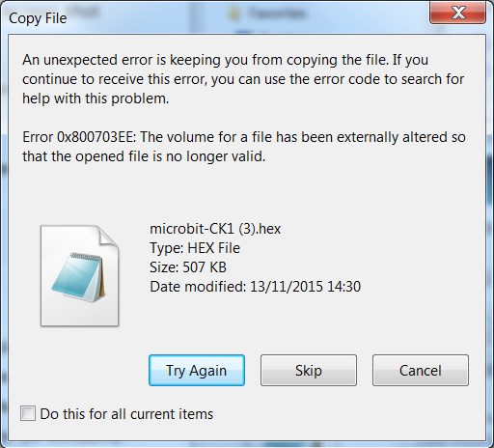The width and height of the screenshot is (494, 448).
Task: Click the folded page corner of the file icon
Action: point(108,236)
